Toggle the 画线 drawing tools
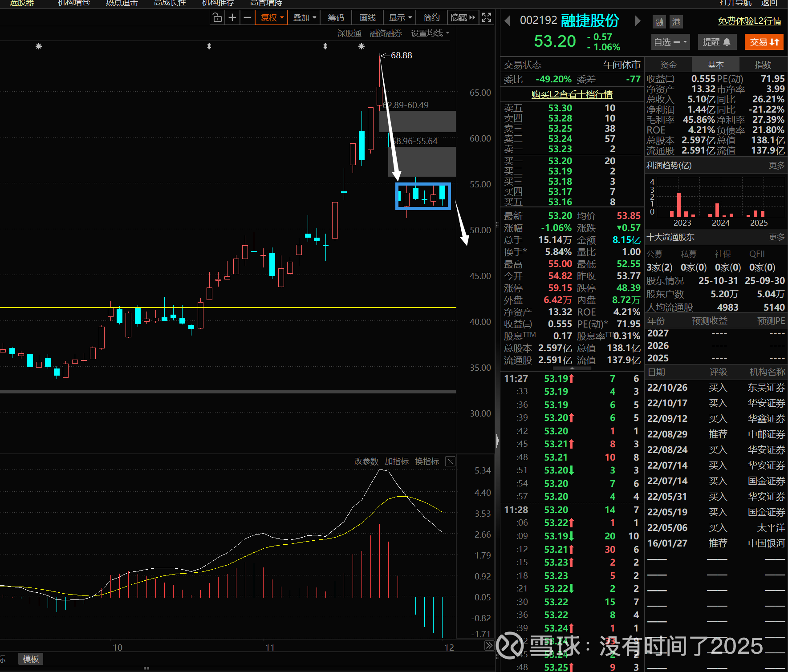The image size is (788, 672). (x=368, y=18)
